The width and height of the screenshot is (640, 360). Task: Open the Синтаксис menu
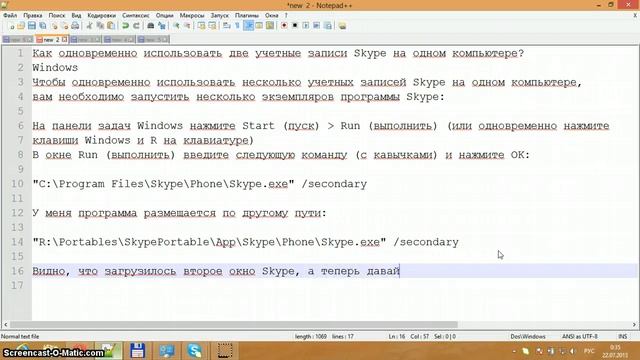[x=136, y=16]
